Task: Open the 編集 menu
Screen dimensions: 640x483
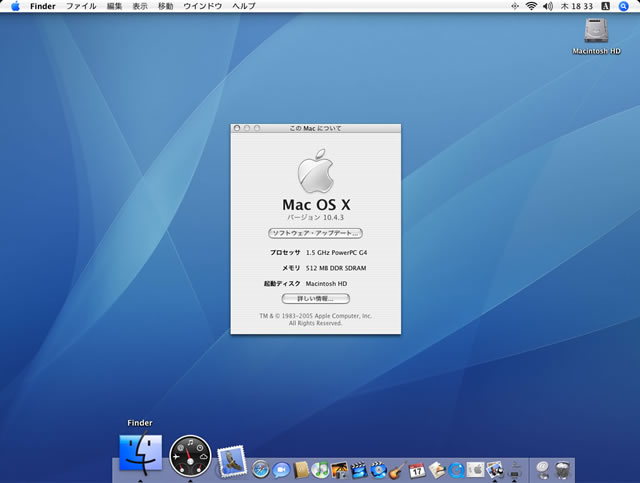Action: (x=114, y=6)
